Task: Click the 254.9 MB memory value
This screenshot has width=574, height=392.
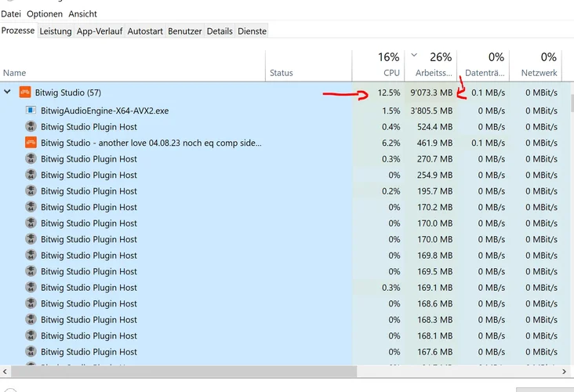Action: (x=434, y=175)
